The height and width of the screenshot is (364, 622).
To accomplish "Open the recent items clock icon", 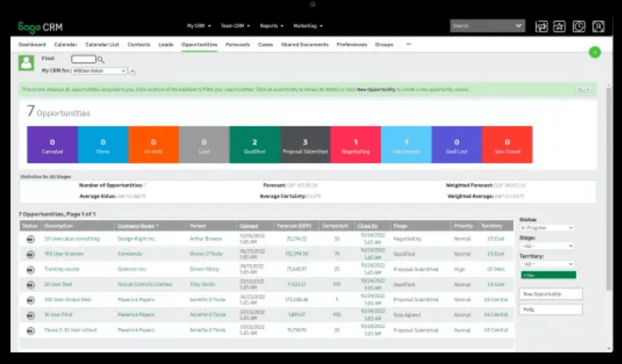I will 579,27.
